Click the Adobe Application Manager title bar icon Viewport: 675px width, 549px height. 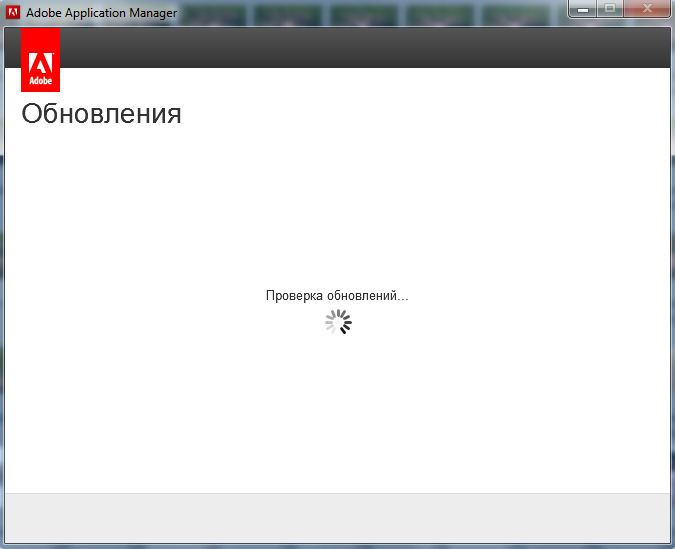(x=13, y=12)
